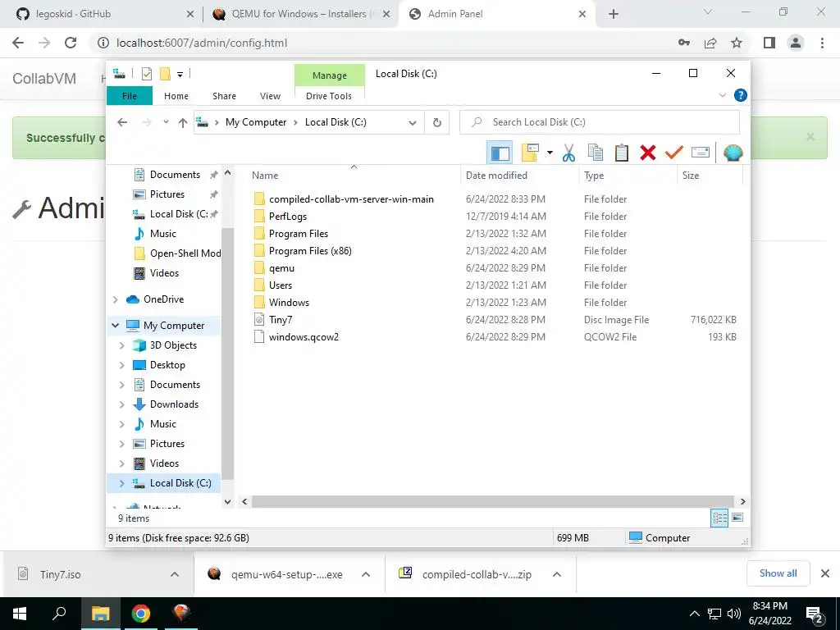Open Customize Quick Access Toolbar dropdown
The height and width of the screenshot is (630, 840).
pyautogui.click(x=180, y=75)
